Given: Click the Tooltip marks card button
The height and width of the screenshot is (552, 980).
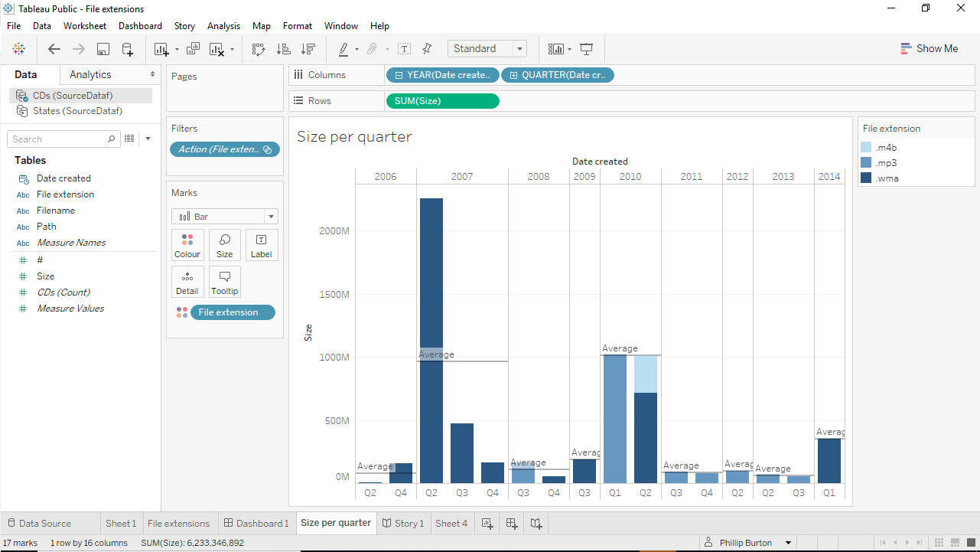Looking at the screenshot, I should (225, 283).
